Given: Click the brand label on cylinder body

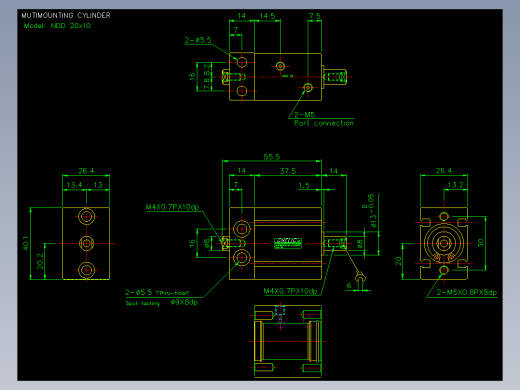Looking at the screenshot, I should click(288, 243).
